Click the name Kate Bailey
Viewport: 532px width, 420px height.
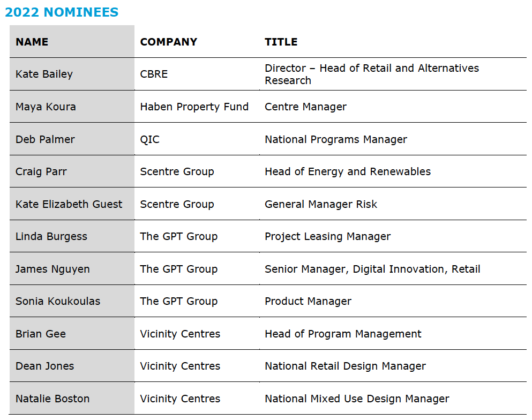click(x=44, y=74)
